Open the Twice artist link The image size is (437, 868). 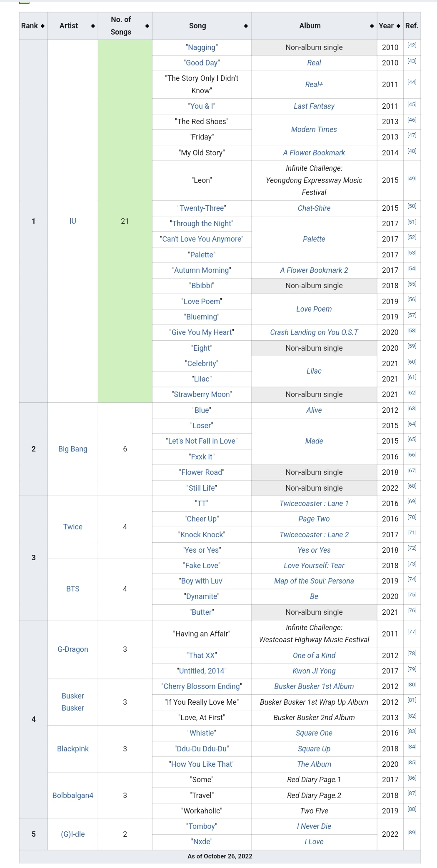tap(73, 527)
